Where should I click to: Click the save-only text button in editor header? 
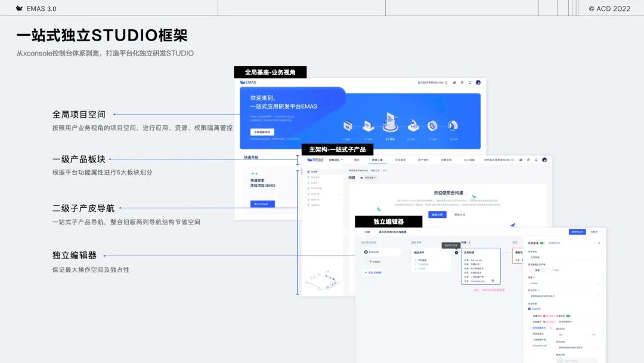coord(594,232)
